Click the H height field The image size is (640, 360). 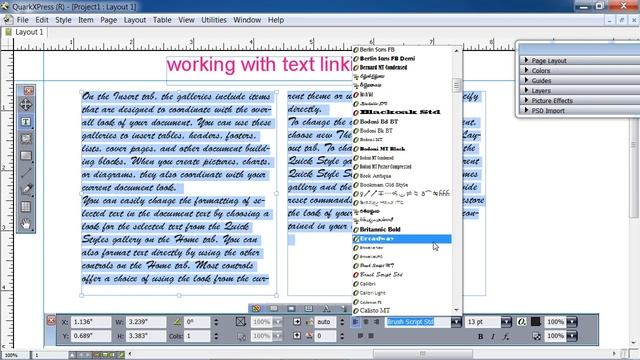coord(146,336)
